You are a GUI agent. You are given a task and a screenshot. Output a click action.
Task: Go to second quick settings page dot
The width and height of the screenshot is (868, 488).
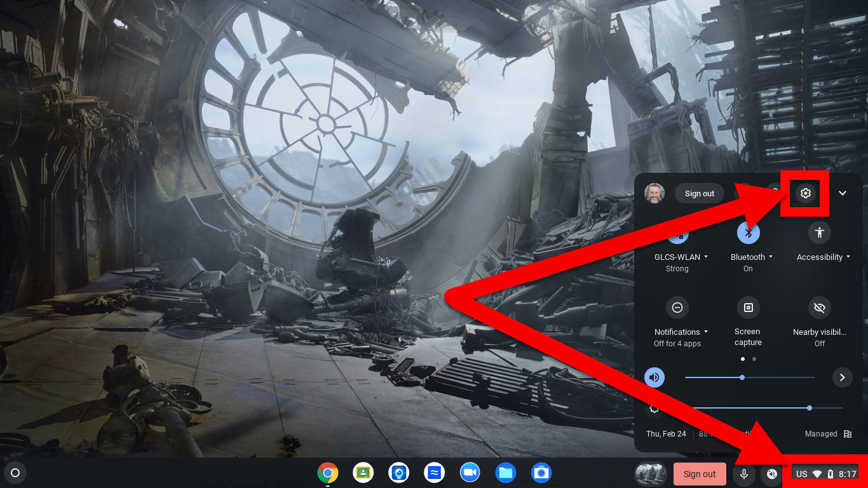754,359
